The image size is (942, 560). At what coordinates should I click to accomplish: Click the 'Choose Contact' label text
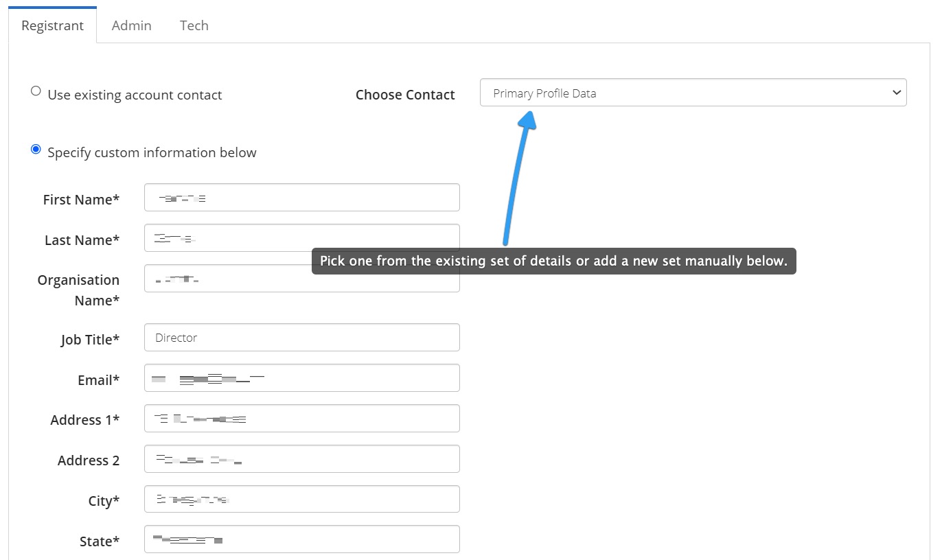click(x=405, y=95)
